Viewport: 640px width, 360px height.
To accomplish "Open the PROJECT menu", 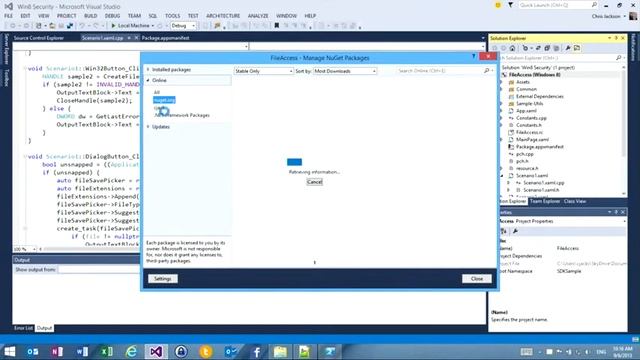I will (67, 16).
